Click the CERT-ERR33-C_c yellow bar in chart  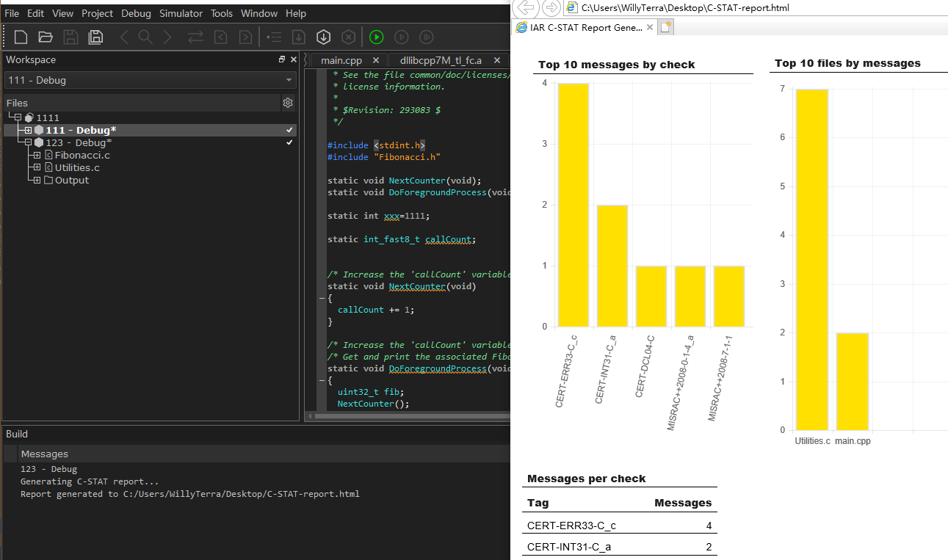pyautogui.click(x=573, y=205)
